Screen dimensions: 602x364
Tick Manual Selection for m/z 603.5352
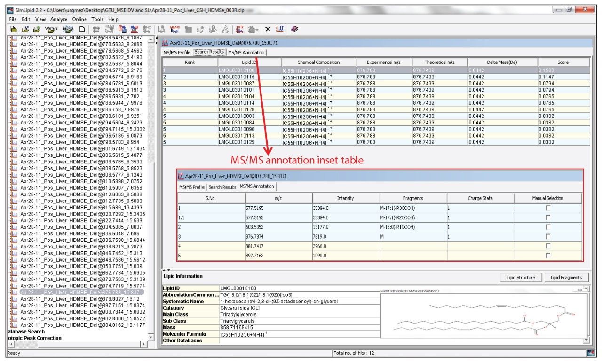tap(548, 227)
